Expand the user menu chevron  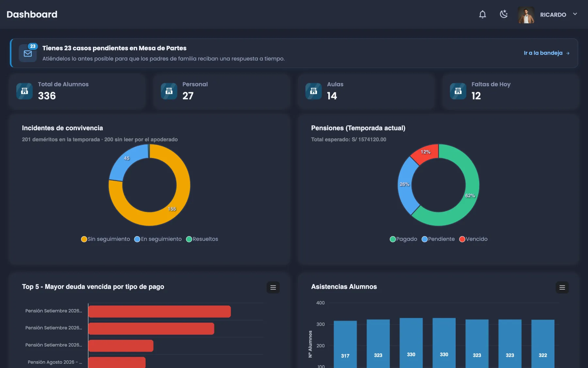click(x=575, y=14)
